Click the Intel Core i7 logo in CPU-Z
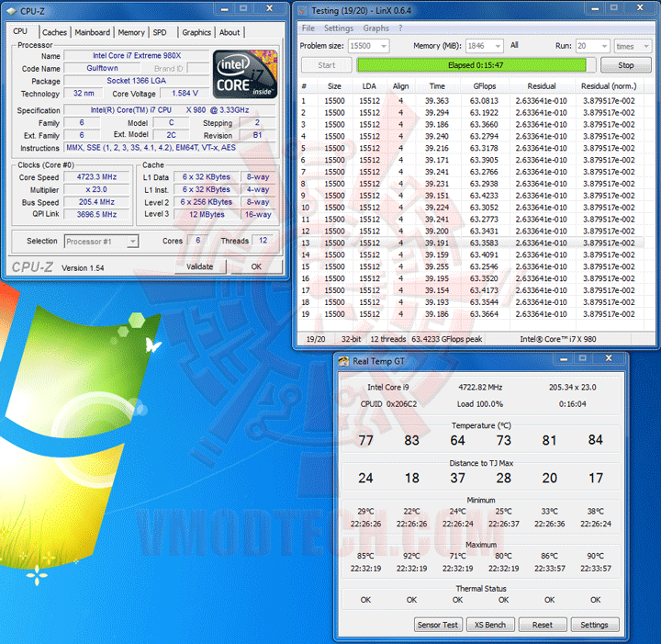 245,73
